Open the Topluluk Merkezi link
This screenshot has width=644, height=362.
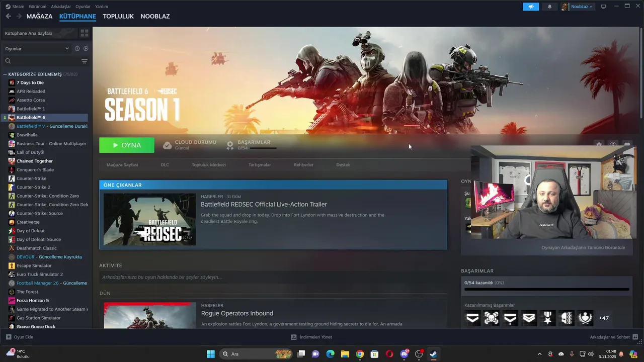click(x=209, y=165)
